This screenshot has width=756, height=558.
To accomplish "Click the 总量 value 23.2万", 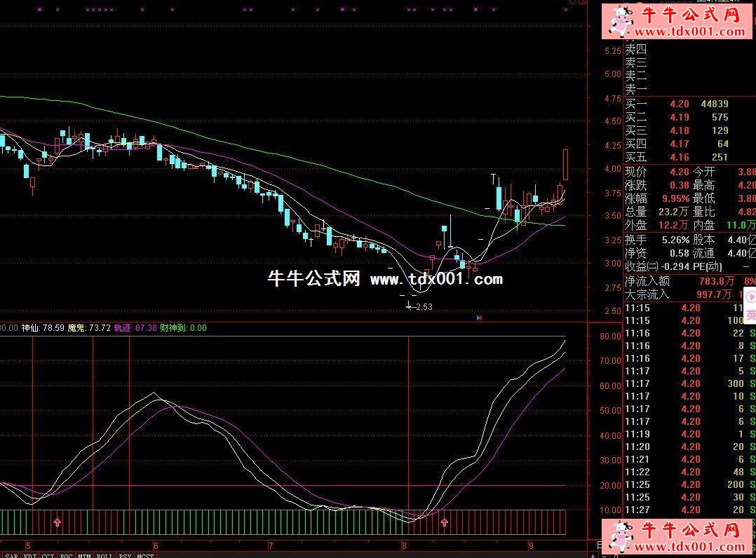I will (673, 212).
